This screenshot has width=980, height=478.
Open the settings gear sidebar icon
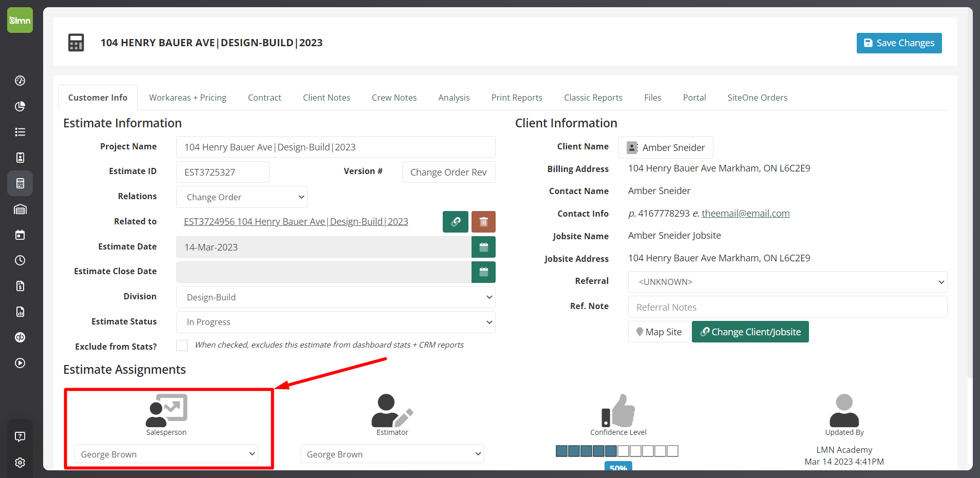20,463
